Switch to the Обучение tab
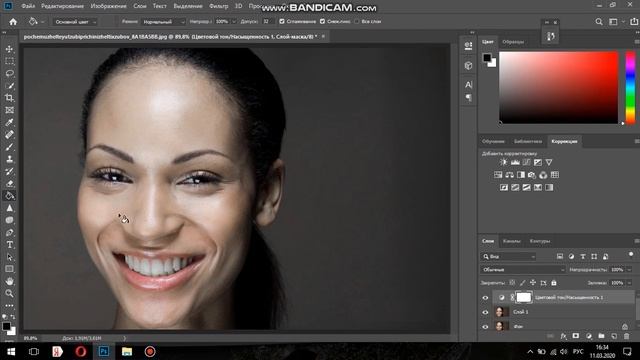640x360 pixels. coord(493,142)
